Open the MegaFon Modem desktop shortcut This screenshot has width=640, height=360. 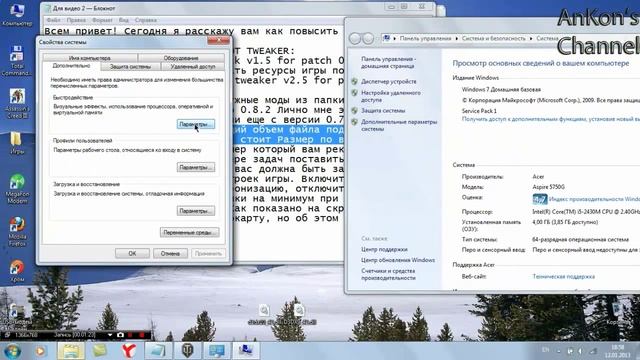pyautogui.click(x=17, y=189)
